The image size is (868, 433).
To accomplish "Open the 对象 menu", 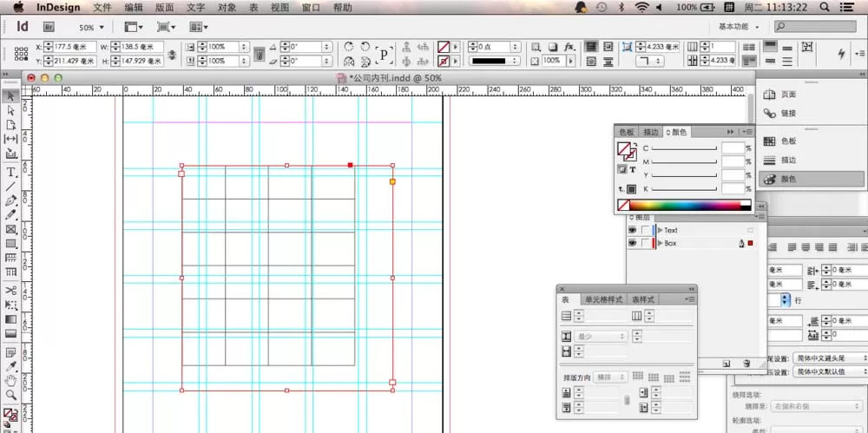I will [227, 8].
